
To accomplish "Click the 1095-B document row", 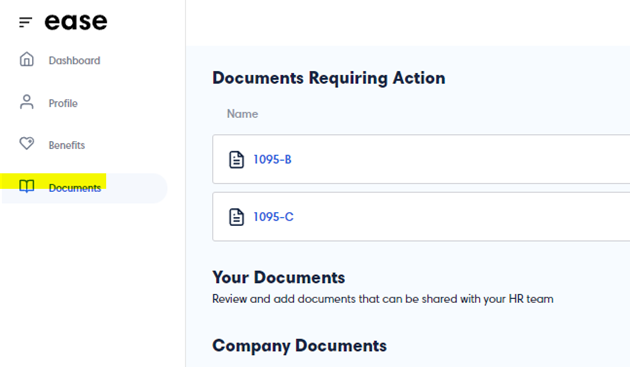I will coord(421,159).
